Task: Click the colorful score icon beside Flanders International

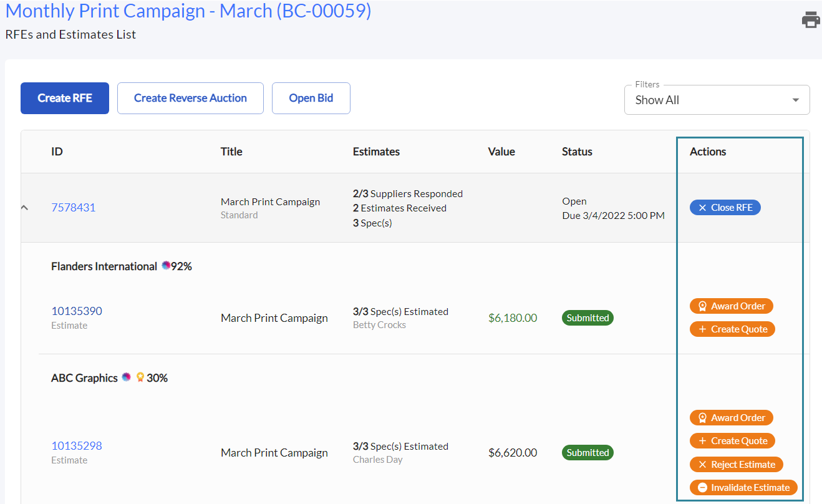Action: tap(166, 265)
